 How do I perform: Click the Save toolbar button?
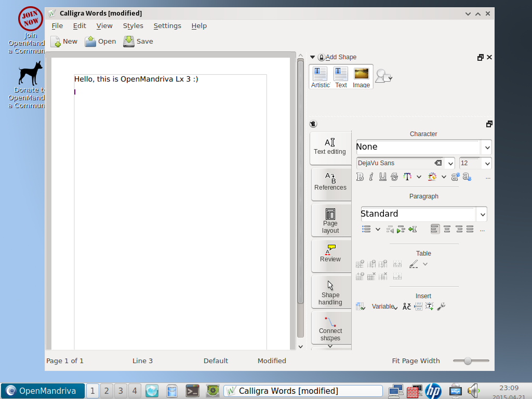[x=138, y=42]
